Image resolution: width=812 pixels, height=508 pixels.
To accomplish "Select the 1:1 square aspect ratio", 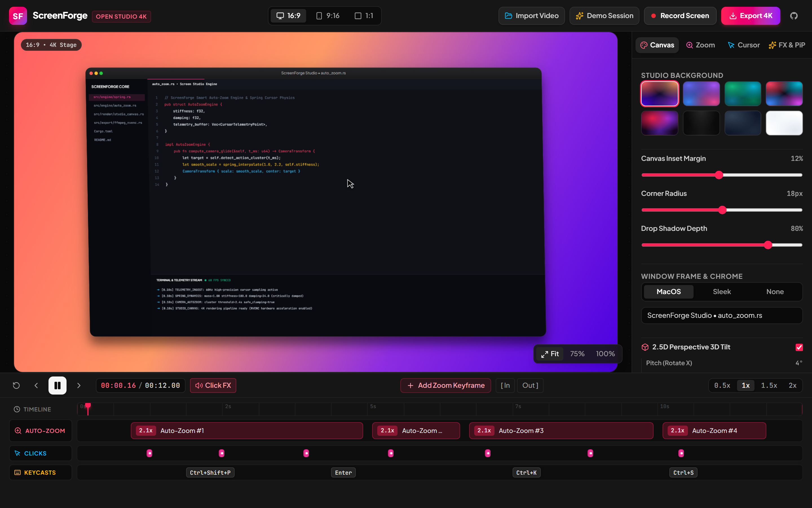I will pyautogui.click(x=364, y=16).
